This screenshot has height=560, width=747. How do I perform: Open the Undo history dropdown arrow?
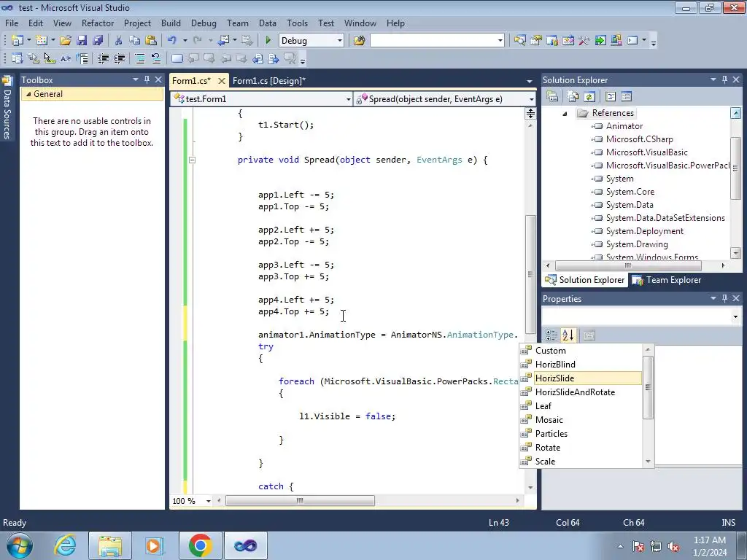(x=185, y=41)
